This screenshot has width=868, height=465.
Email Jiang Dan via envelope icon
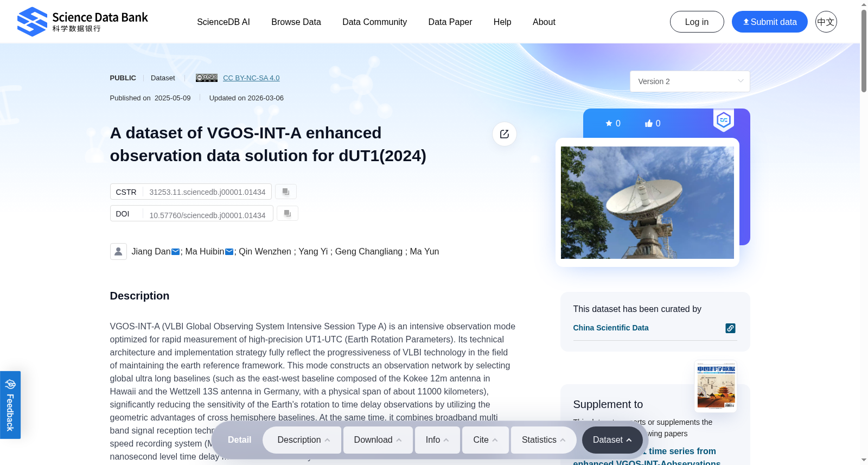click(175, 252)
